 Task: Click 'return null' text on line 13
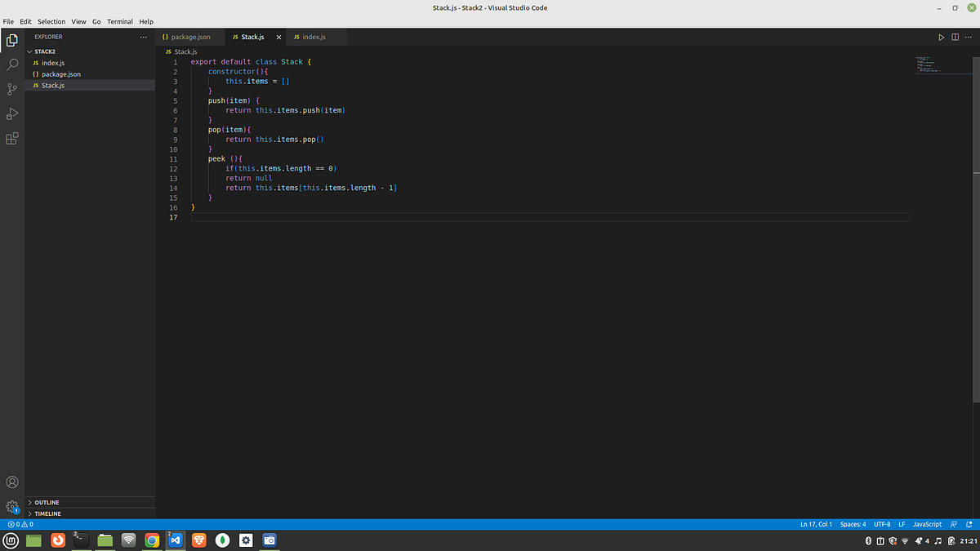point(249,178)
